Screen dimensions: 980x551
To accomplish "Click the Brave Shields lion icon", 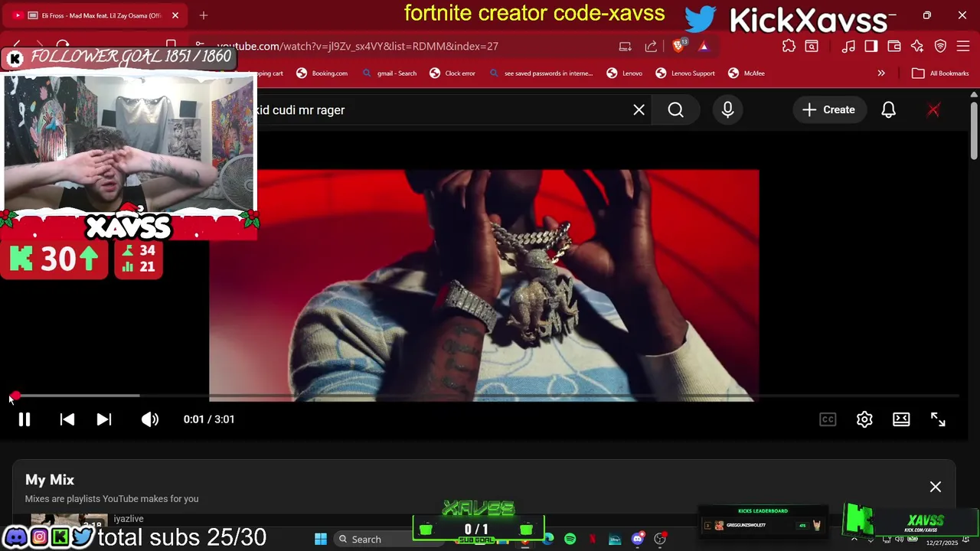I will [678, 46].
